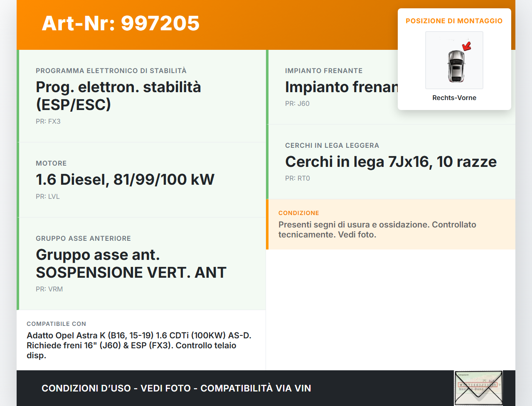
Task: Click the vehicle registration document thumbnail
Action: [x=478, y=387]
